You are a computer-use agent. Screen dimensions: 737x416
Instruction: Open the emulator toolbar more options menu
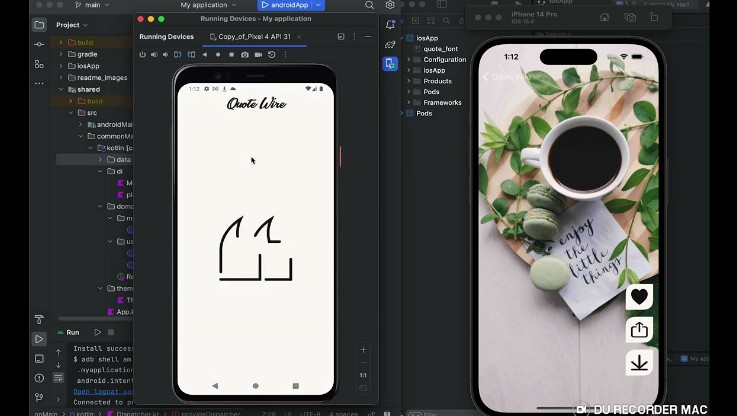click(x=285, y=55)
